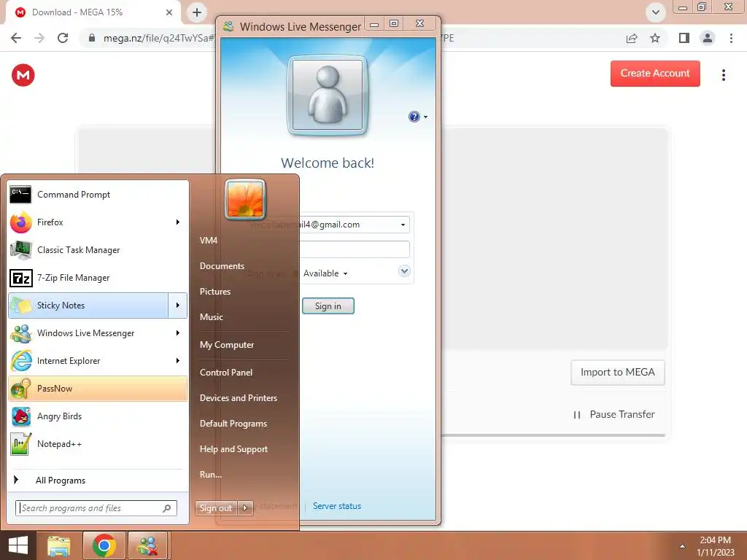747x560 pixels.
Task: Click the taskbar clock showing 2:04 PM
Action: point(715,546)
